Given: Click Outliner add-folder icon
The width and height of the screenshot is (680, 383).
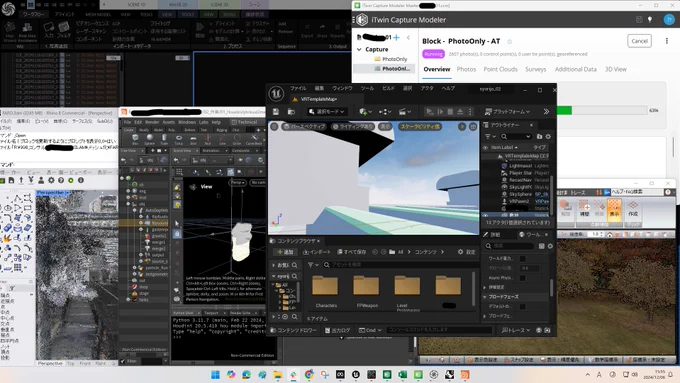Looking at the screenshot, I should click(539, 137).
